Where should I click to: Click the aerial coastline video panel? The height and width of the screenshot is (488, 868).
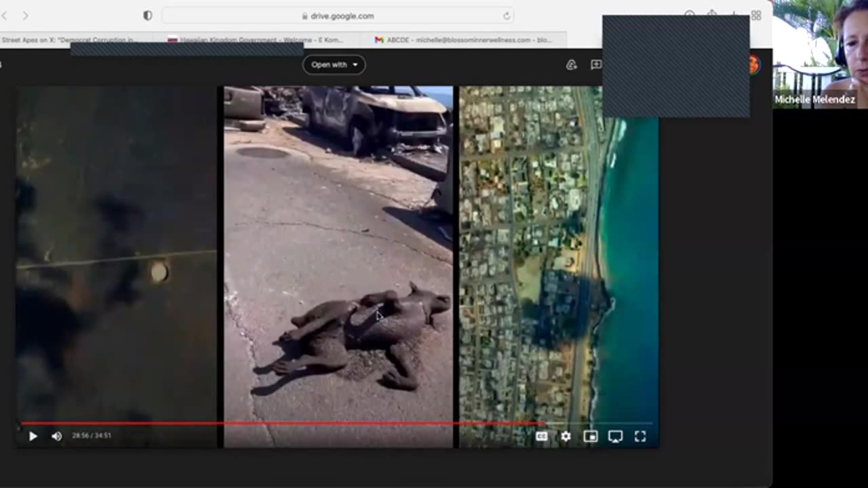click(x=559, y=266)
